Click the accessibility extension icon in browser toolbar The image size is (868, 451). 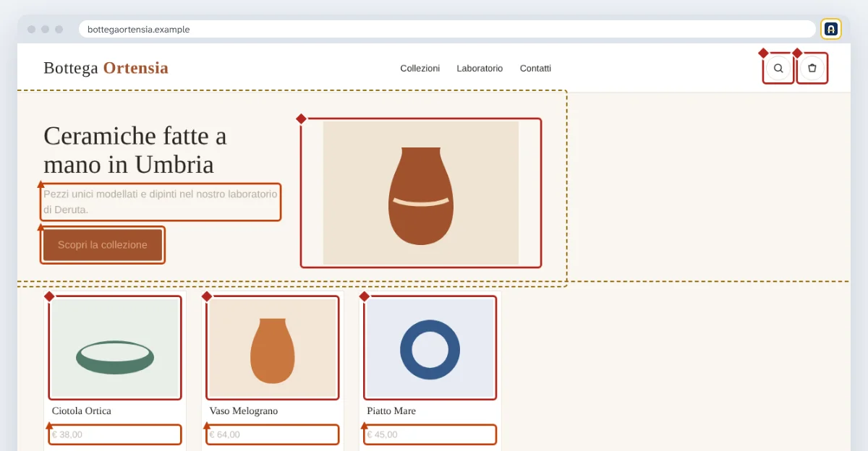click(831, 29)
